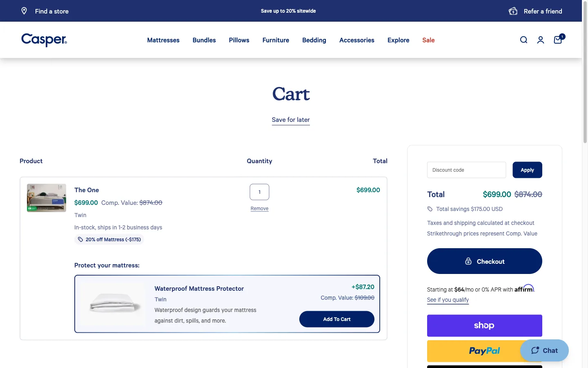Click the 20% off Mattress discount tag
The width and height of the screenshot is (588, 368).
pos(109,240)
